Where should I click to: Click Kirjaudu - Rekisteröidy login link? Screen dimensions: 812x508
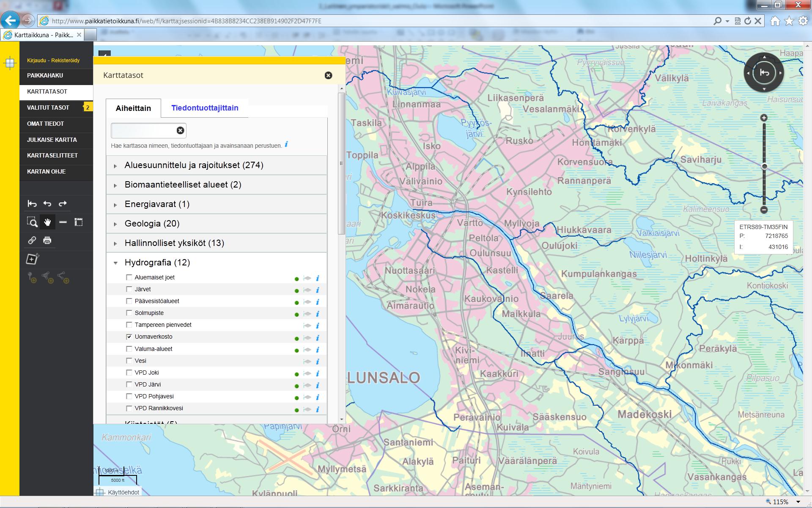[53, 61]
